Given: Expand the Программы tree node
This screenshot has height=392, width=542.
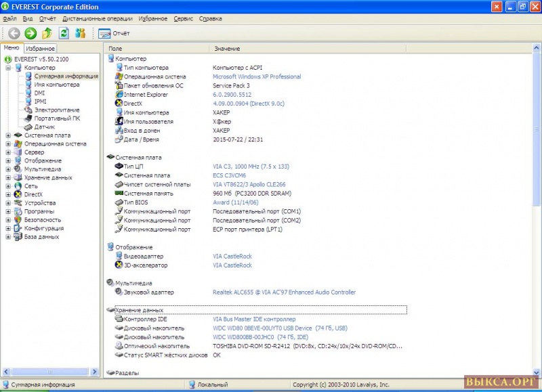Looking at the screenshot, I should pos(8,211).
